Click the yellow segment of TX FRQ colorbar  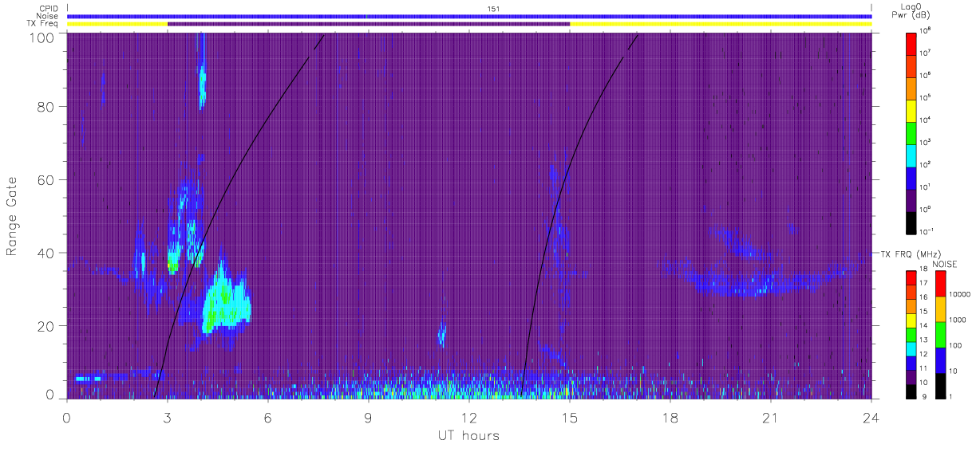pos(911,320)
